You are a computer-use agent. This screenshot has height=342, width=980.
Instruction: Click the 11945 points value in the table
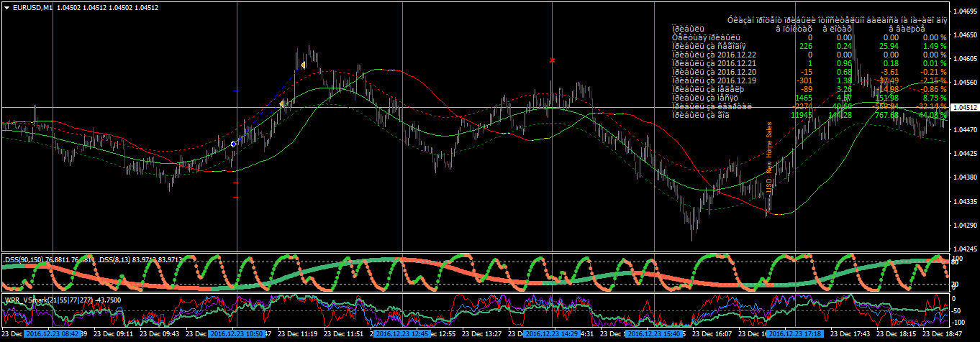802,115
